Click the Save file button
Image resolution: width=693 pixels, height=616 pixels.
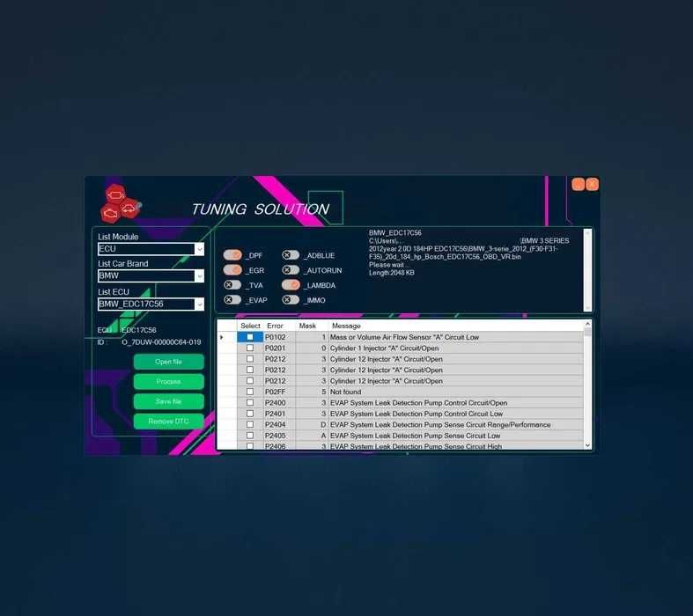pos(168,401)
